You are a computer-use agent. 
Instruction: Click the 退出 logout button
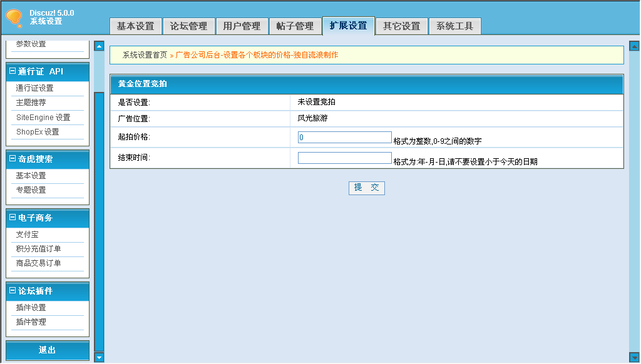tap(48, 350)
